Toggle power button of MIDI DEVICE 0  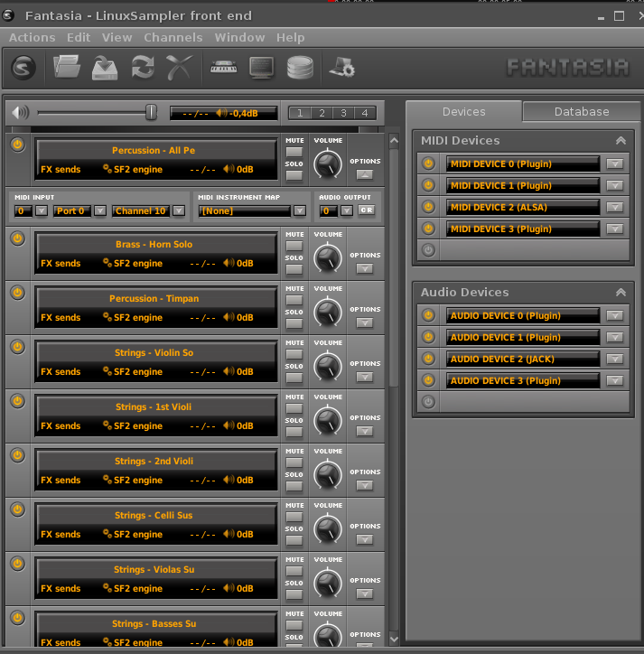pos(428,163)
